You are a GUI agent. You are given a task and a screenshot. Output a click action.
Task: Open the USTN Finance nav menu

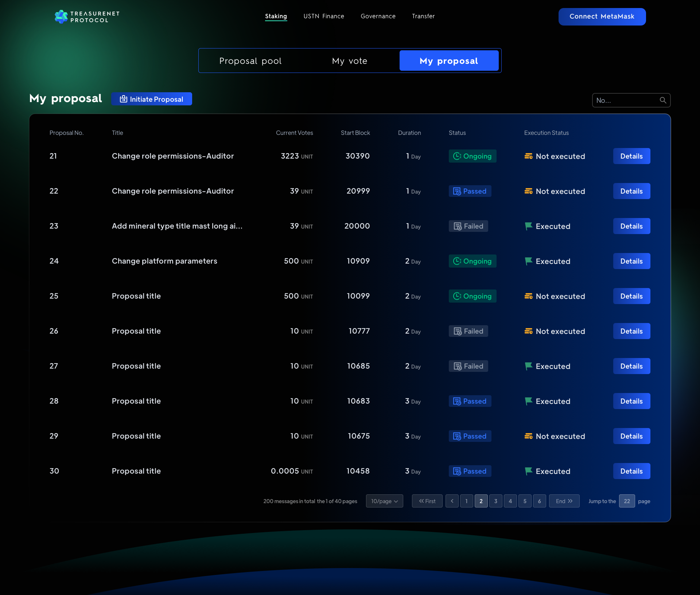324,16
